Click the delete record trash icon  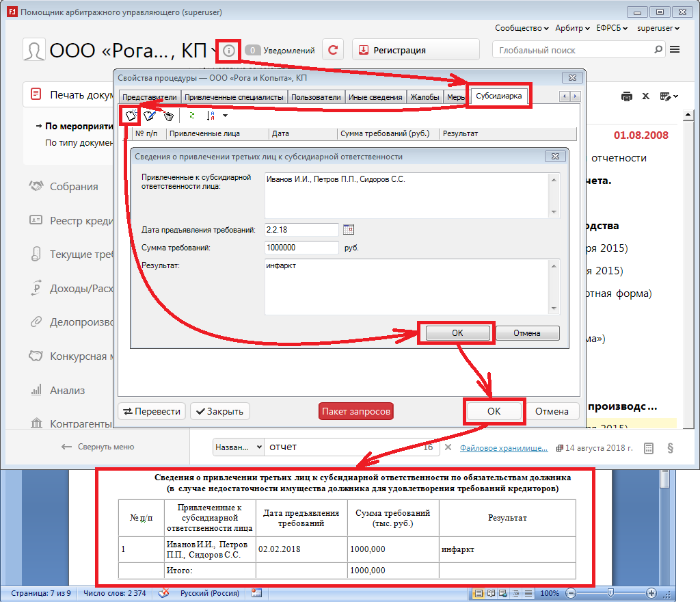click(168, 116)
